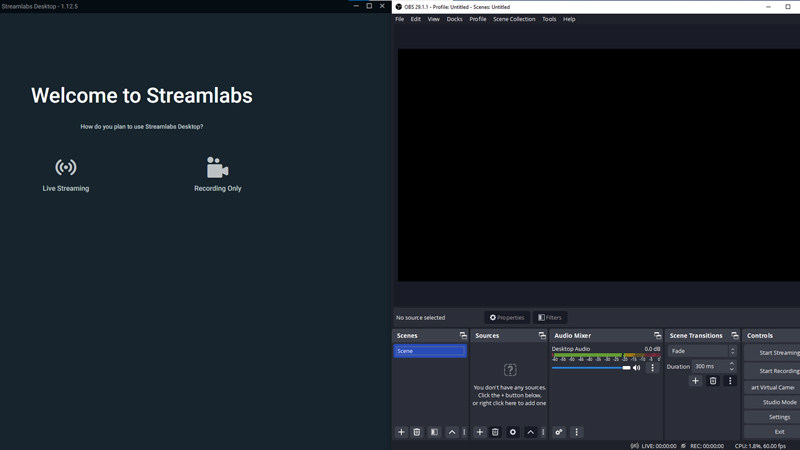The width and height of the screenshot is (800, 450).
Task: Open more options in Sources toolbar
Action: coord(543,432)
